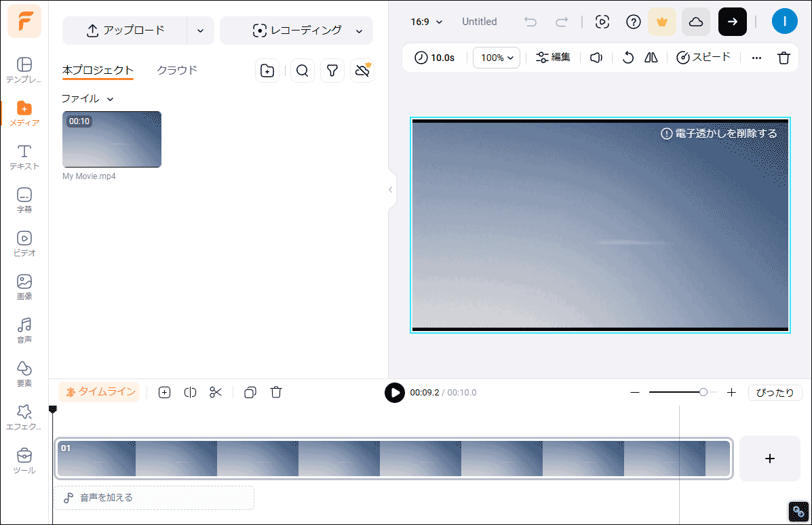Redo the last action
The image size is (812, 525).
pos(562,22)
